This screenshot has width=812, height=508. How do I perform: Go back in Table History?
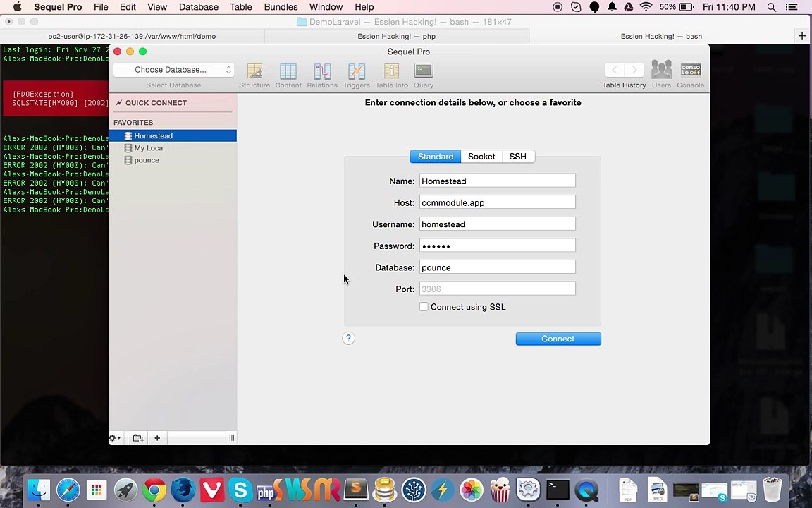pos(614,69)
